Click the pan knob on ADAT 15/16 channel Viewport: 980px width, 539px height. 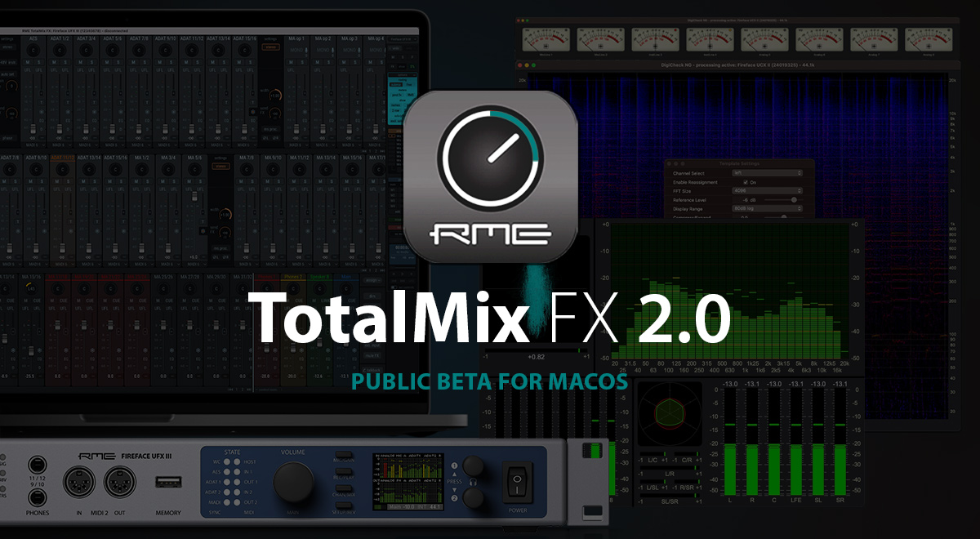click(244, 50)
